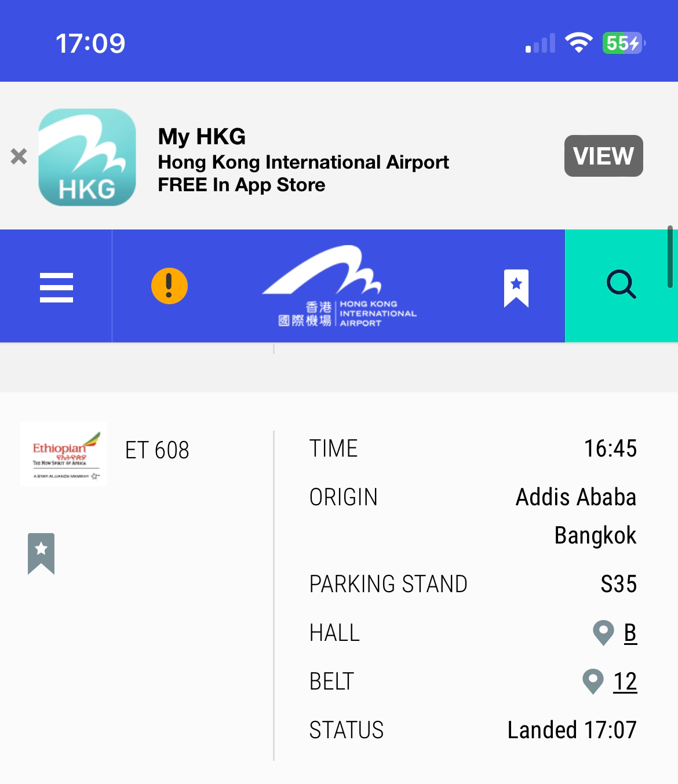Click the VIEW button for My HKG
678x784 pixels.
[603, 156]
